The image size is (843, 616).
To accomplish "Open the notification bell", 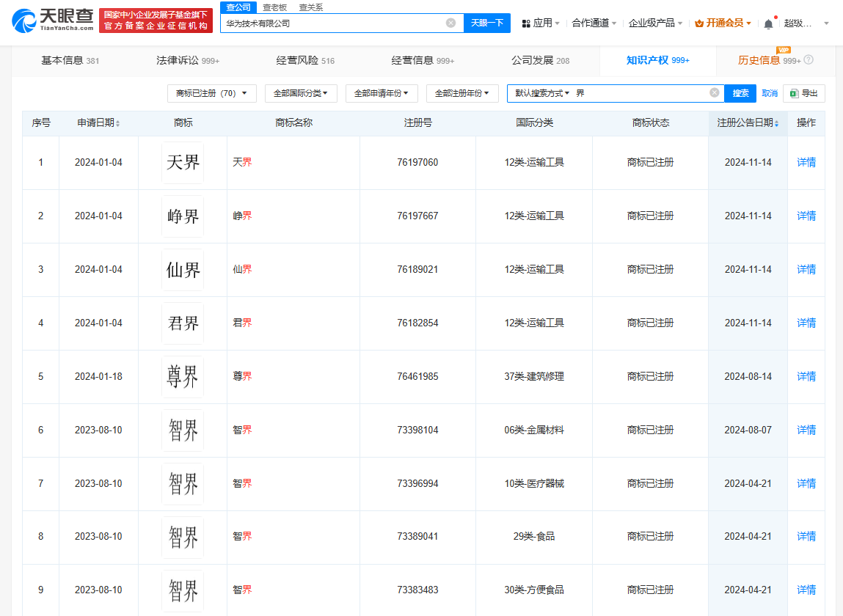I will coord(768,23).
